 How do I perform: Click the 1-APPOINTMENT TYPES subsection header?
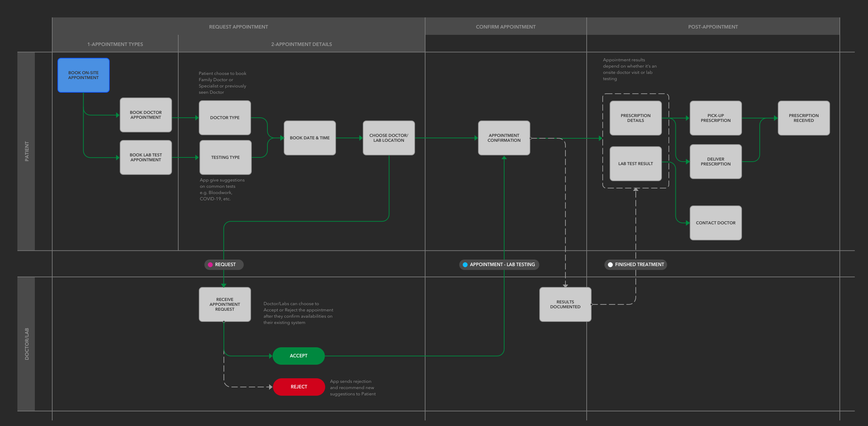(115, 44)
